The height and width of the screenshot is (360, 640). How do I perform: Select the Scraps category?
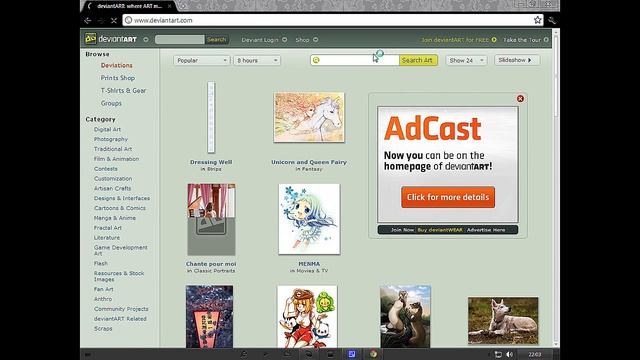point(103,329)
